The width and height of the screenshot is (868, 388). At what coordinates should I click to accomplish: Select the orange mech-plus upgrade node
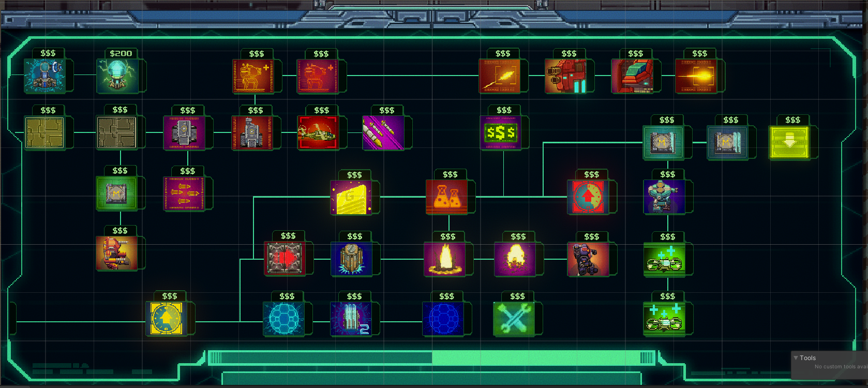[253, 76]
